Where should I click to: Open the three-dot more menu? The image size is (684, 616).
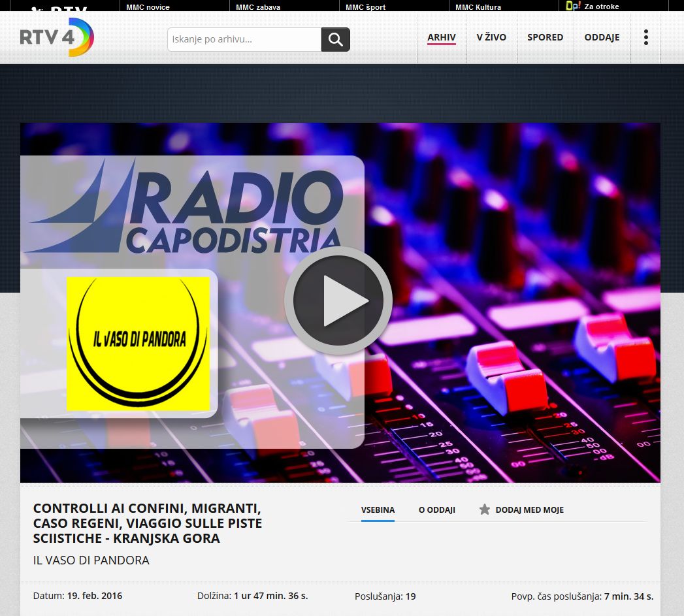[x=646, y=37]
